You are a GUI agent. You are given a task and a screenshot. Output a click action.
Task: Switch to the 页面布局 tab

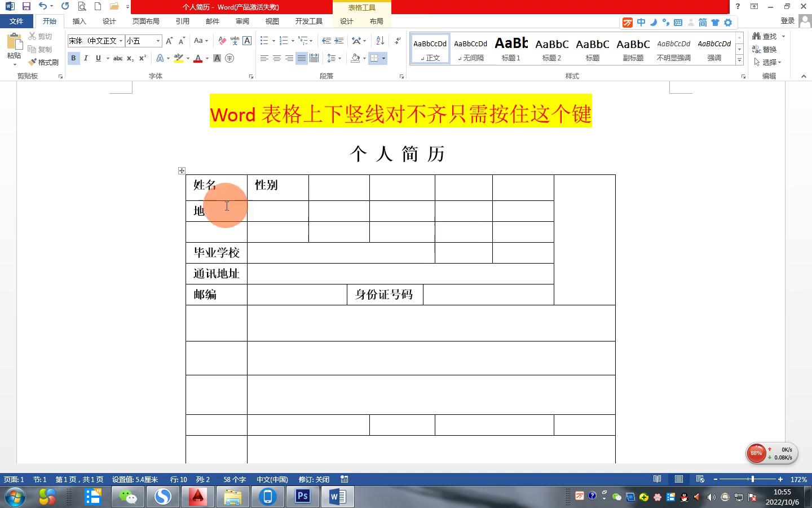145,21
